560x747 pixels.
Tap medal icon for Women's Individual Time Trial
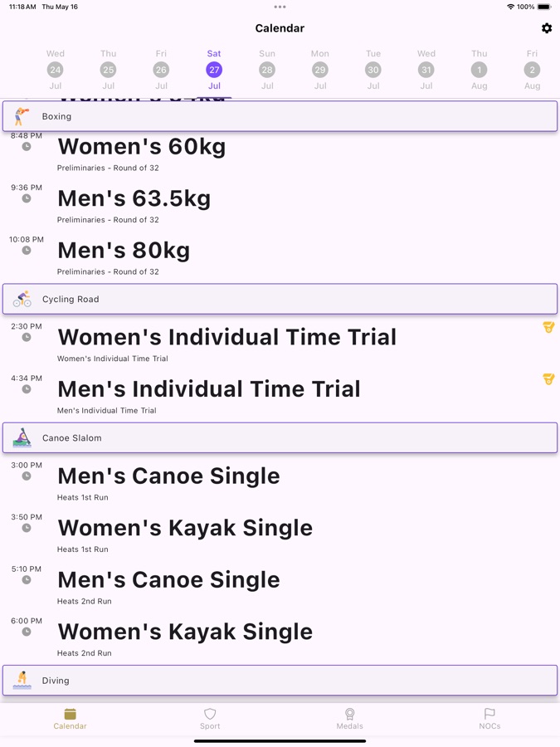coord(548,327)
